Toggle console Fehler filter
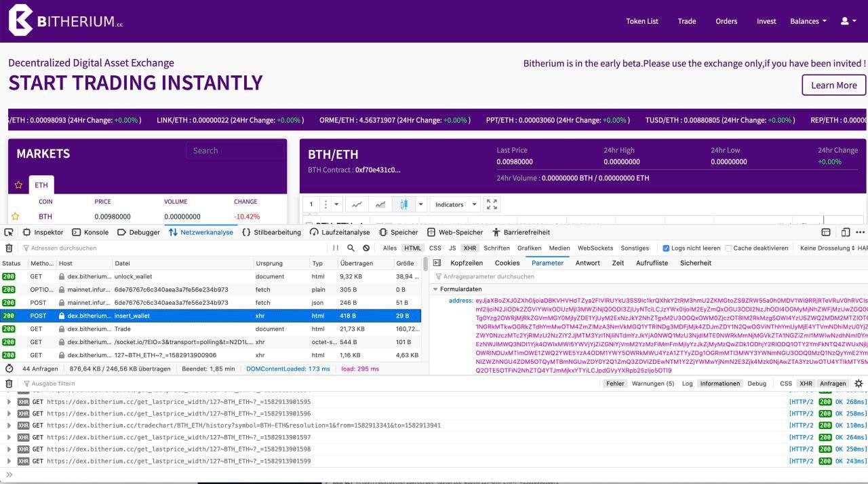 coord(615,384)
